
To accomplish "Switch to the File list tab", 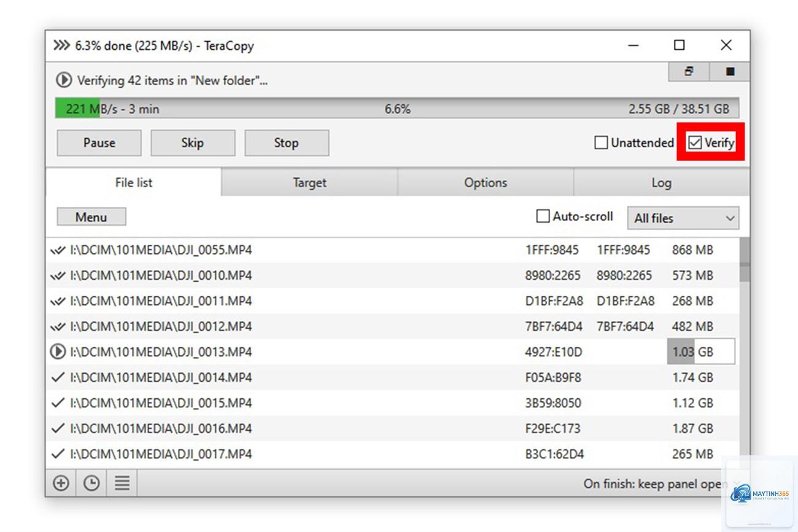I will [x=134, y=182].
